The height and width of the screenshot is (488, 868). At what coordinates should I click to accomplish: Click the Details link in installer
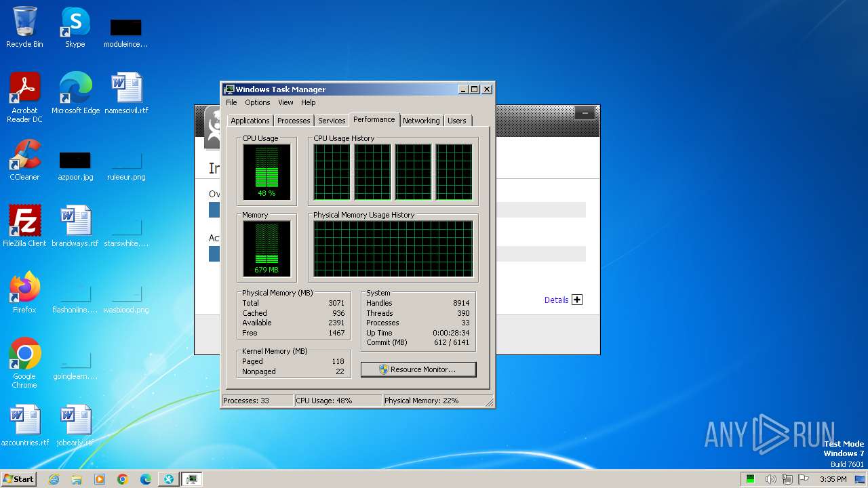pos(556,300)
